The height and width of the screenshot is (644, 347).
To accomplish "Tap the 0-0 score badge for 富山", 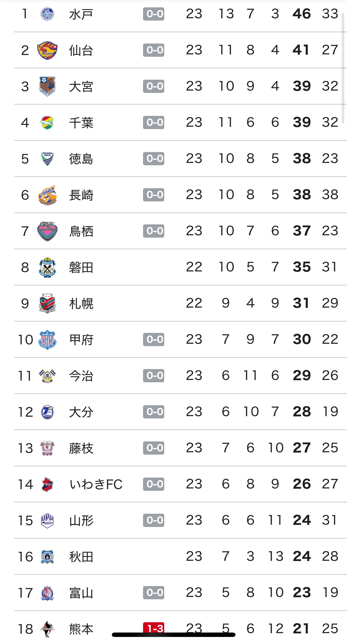I will (154, 593).
